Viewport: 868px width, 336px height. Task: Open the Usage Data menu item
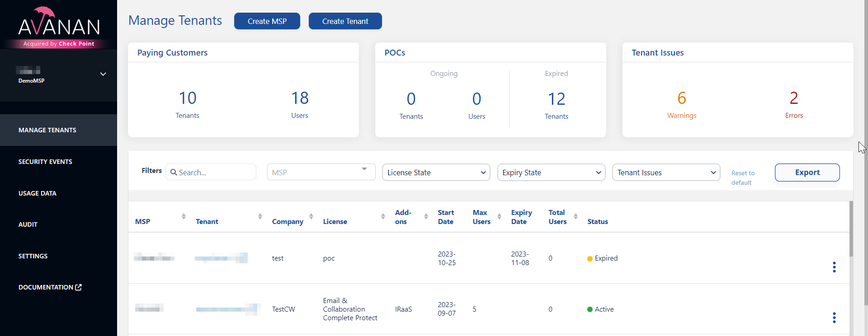tap(38, 193)
